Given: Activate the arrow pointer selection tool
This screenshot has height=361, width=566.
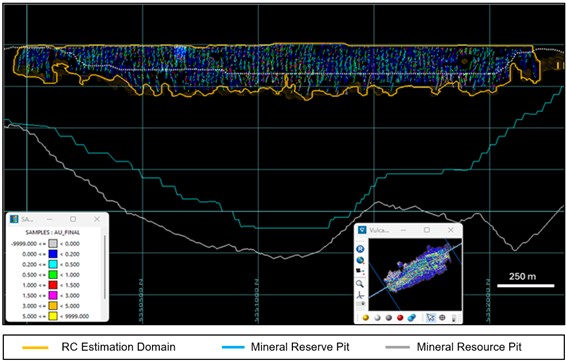Looking at the screenshot, I should (x=431, y=318).
